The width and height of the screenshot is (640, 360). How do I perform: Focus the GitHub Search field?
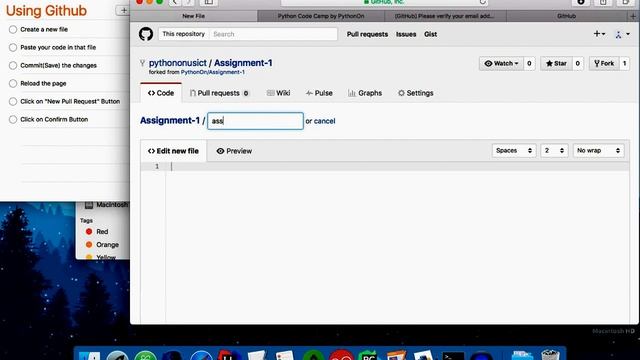click(x=273, y=34)
